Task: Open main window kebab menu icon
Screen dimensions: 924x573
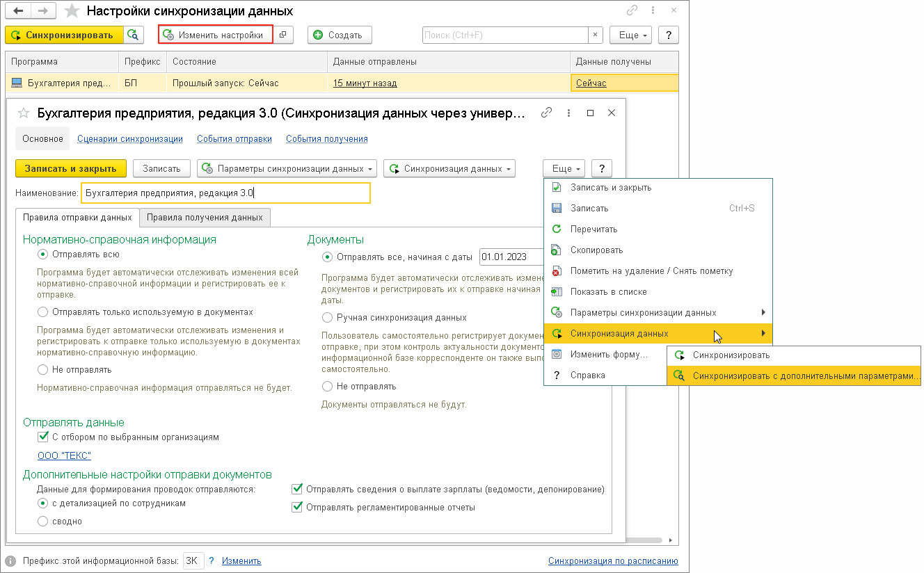Action: click(x=652, y=10)
